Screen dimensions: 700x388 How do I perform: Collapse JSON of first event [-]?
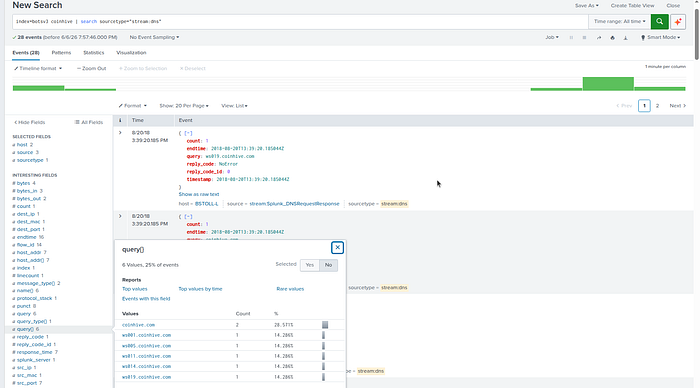[188, 133]
